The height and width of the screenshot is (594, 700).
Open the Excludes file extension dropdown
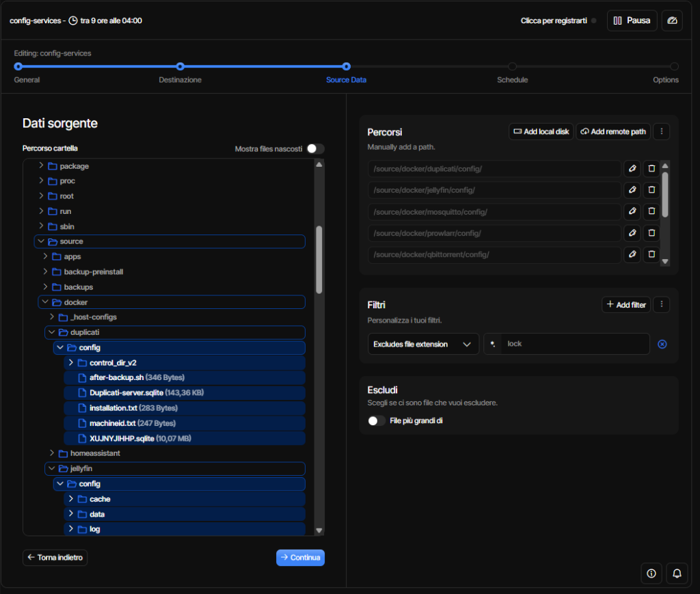tap(422, 344)
